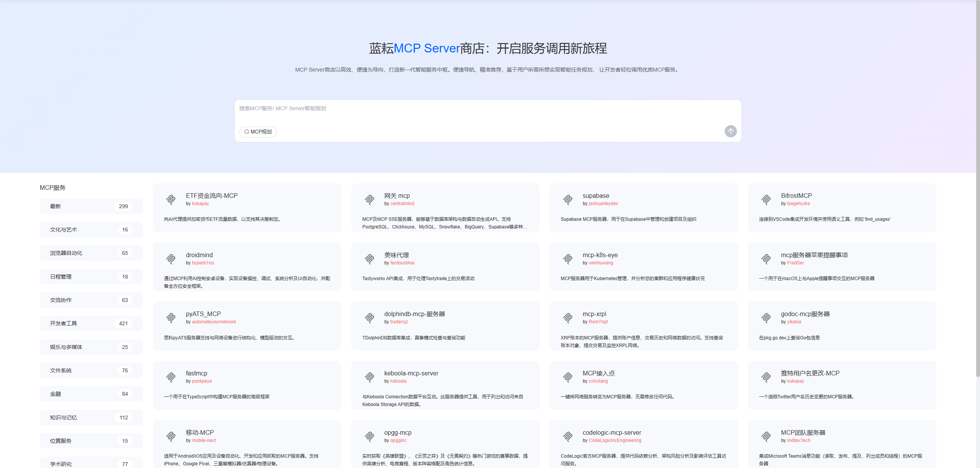Click the magnifier icon inside MCP规划 chip
980x468 pixels.
(247, 132)
